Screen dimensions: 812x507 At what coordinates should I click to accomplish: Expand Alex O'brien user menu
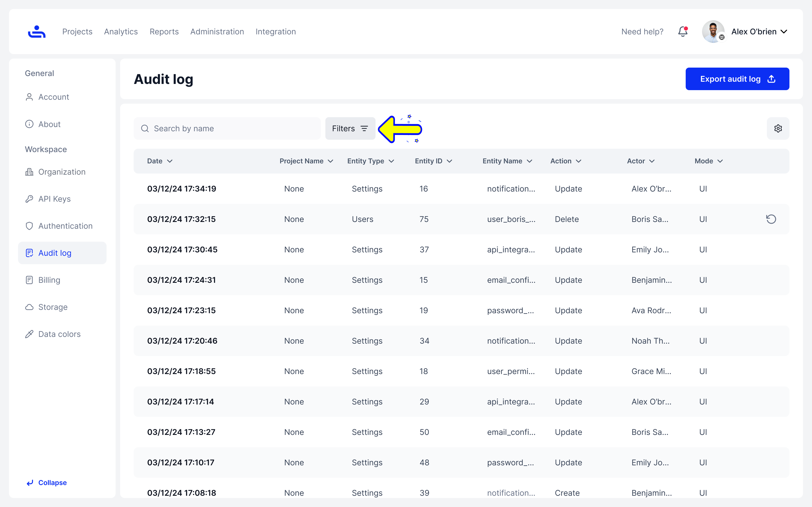pos(784,32)
